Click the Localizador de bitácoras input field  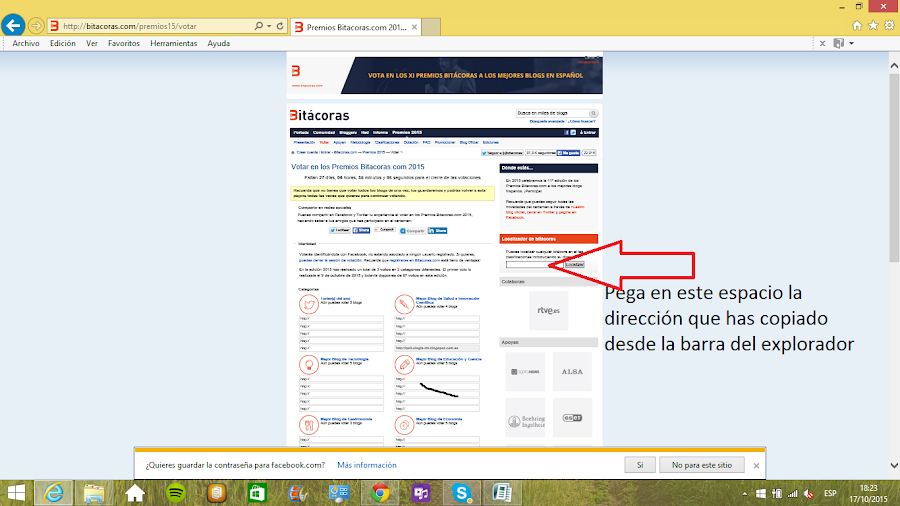click(534, 264)
